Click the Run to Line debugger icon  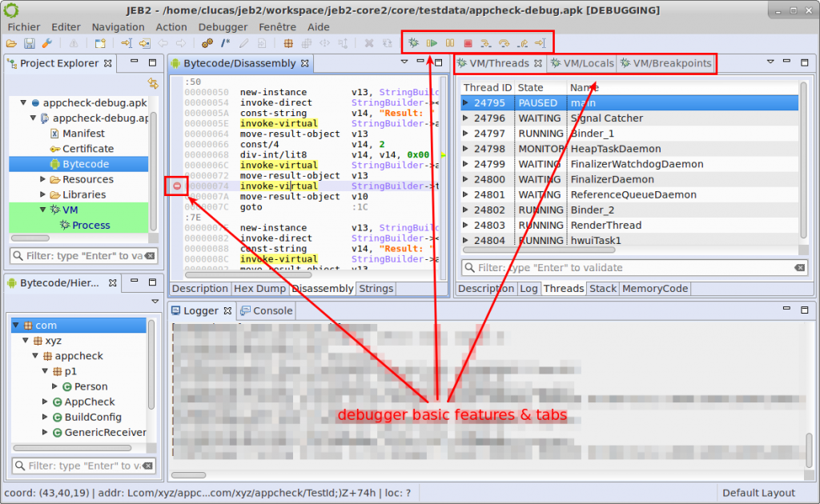coord(541,42)
